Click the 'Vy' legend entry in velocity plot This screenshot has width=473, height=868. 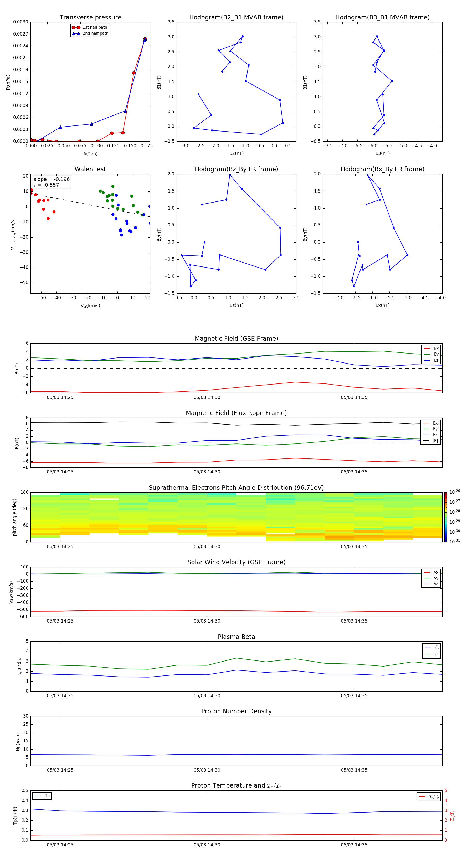[x=431, y=578]
